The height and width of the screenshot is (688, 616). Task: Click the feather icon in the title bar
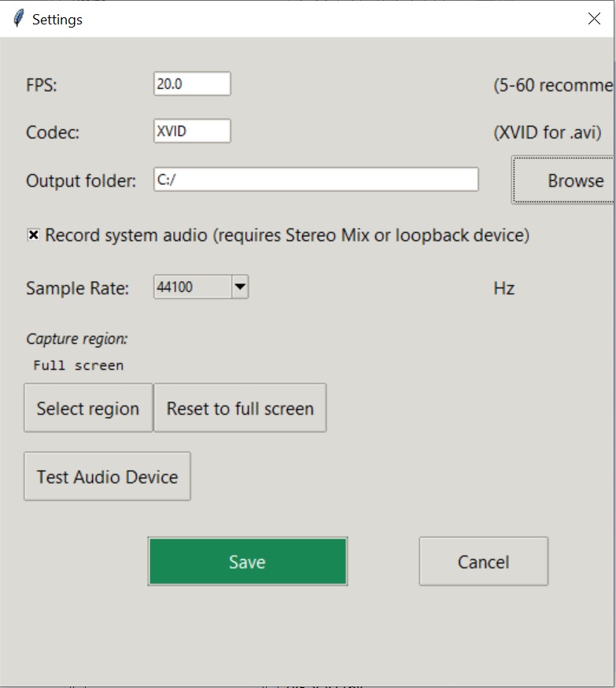18,19
